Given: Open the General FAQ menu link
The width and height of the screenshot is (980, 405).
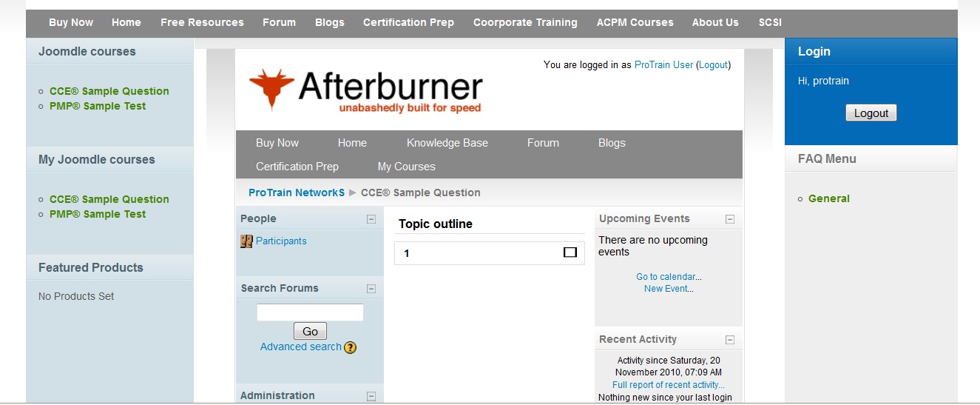Looking at the screenshot, I should point(828,198).
